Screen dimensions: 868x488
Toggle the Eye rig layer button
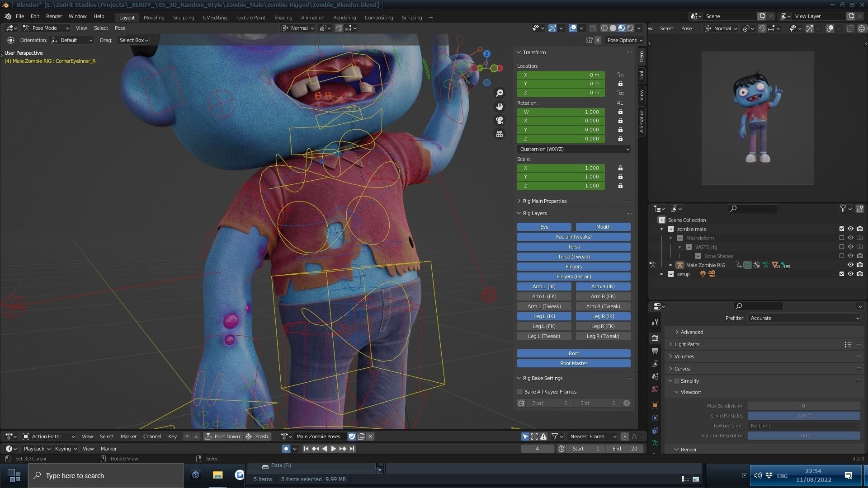(544, 227)
